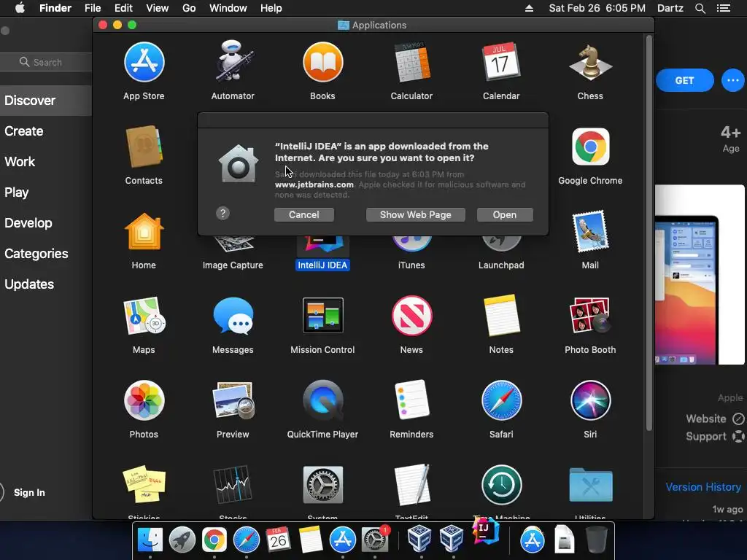Select the QuickTime Player icon
Screen dimensions: 747x560
pos(322,400)
